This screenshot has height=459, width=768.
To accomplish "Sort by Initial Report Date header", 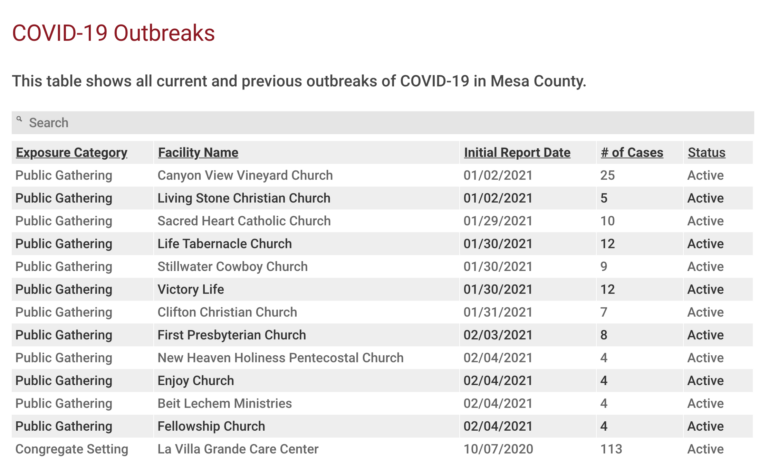I will (517, 152).
